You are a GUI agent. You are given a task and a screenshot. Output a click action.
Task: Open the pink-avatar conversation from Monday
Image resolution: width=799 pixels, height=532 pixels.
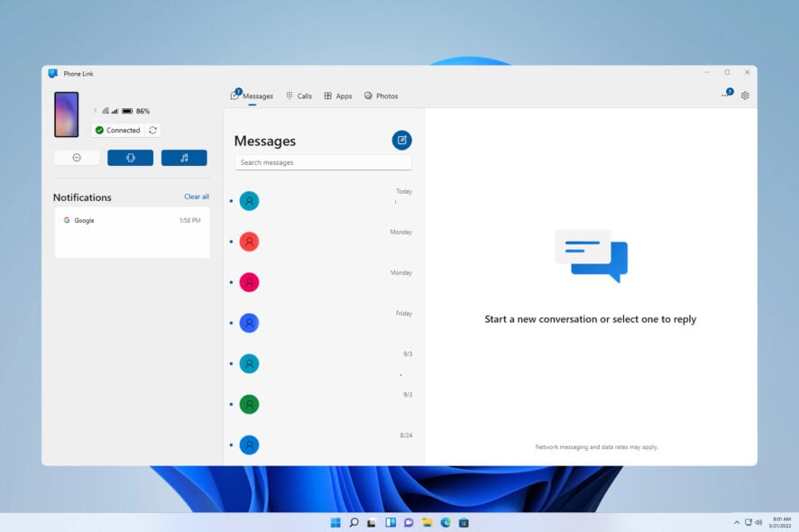(x=323, y=282)
